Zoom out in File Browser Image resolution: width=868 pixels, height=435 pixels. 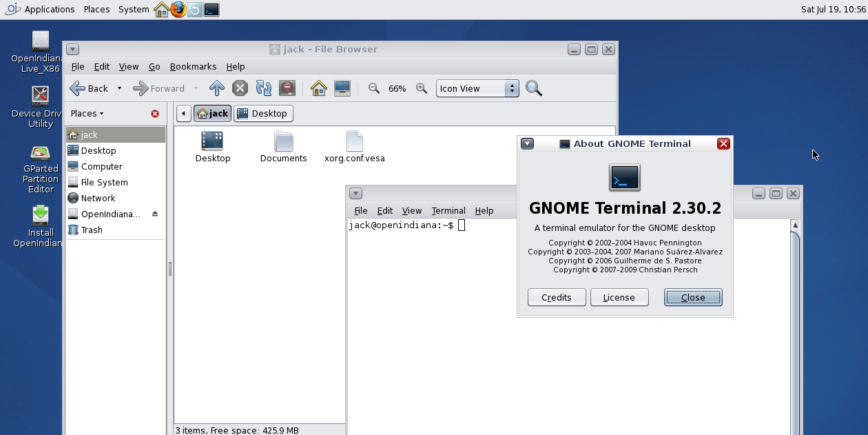point(374,88)
